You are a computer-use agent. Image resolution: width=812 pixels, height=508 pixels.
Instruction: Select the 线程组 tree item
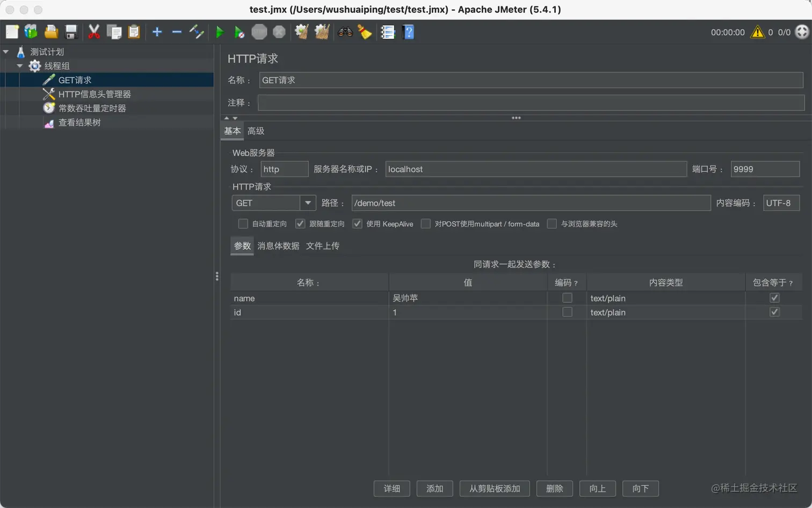pyautogui.click(x=57, y=66)
